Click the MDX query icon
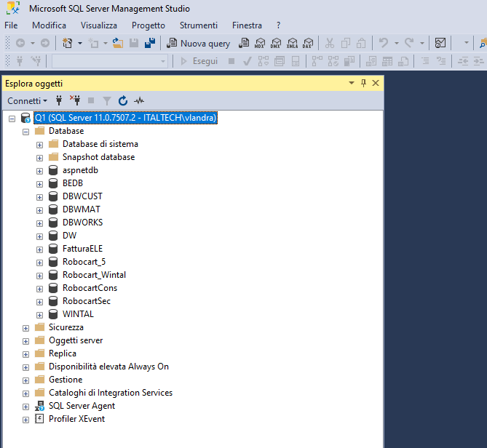Image resolution: width=487 pixels, height=448 pixels. pos(260,43)
